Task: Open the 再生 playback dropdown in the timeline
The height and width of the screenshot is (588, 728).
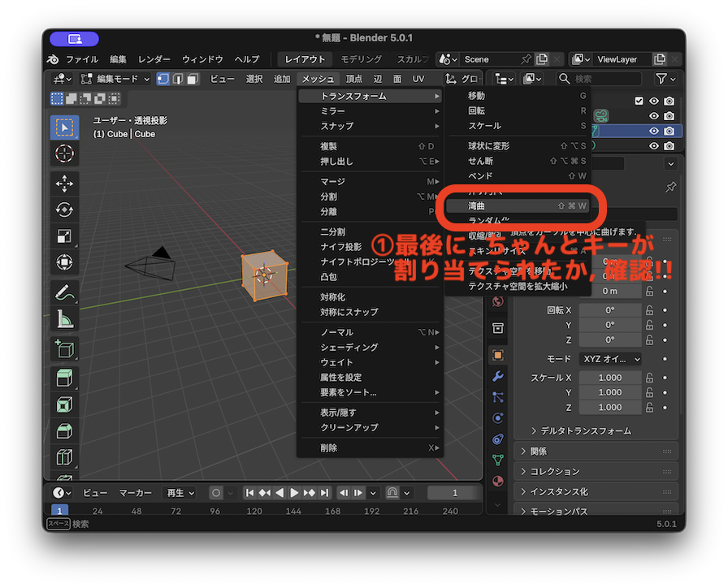Action: [180, 493]
